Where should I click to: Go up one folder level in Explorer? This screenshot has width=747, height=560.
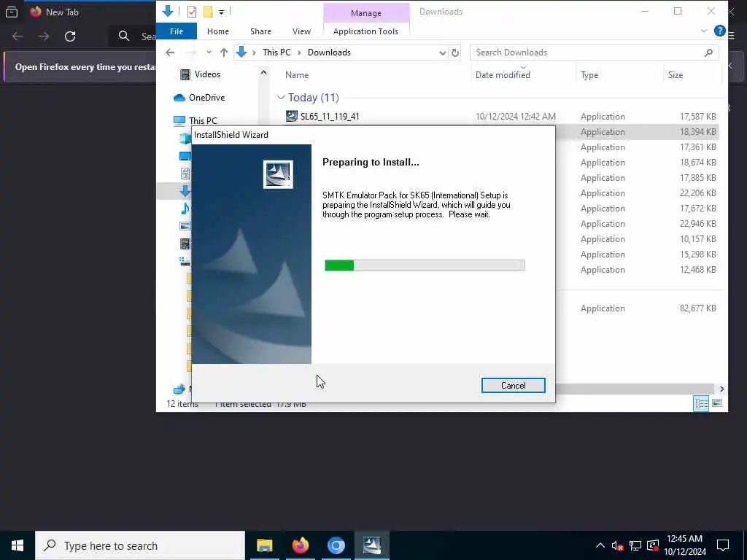224,52
